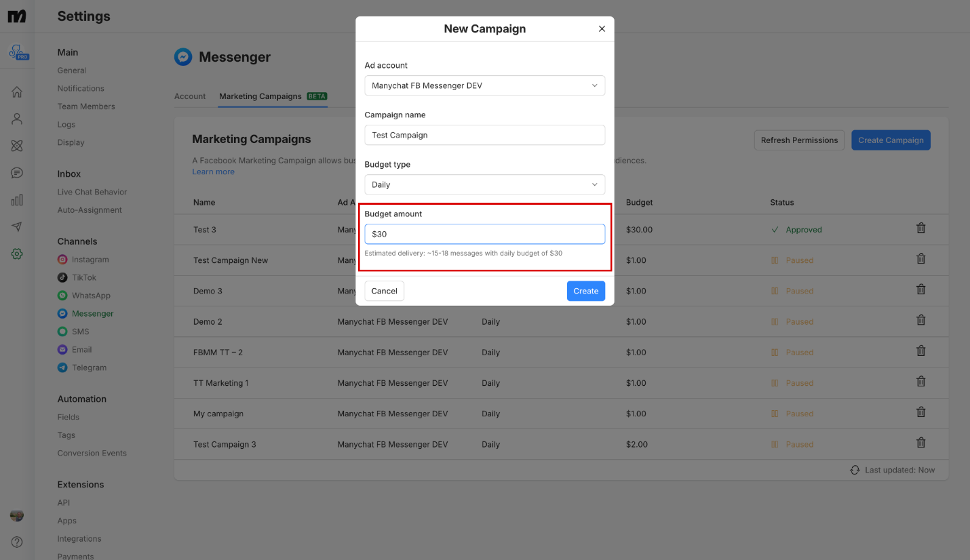Viewport: 970px width, 560px height.
Task: Open the Ad account dropdown
Action: pos(484,85)
